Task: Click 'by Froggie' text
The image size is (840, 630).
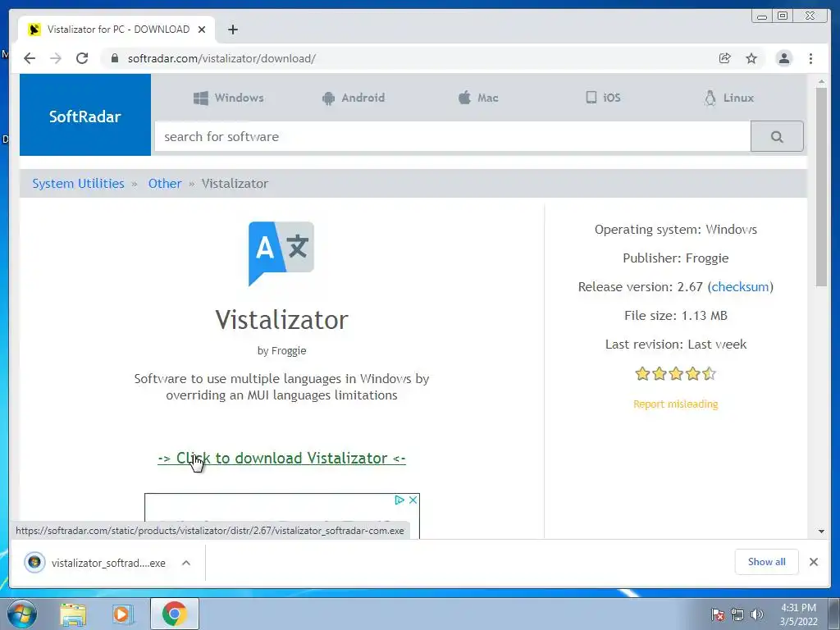Action: (x=282, y=351)
